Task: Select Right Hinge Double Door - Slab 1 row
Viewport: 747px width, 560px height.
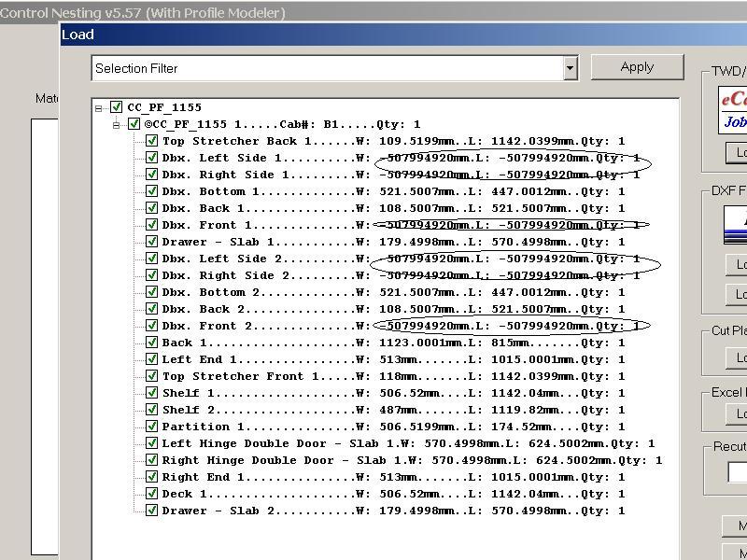Action: (412, 460)
